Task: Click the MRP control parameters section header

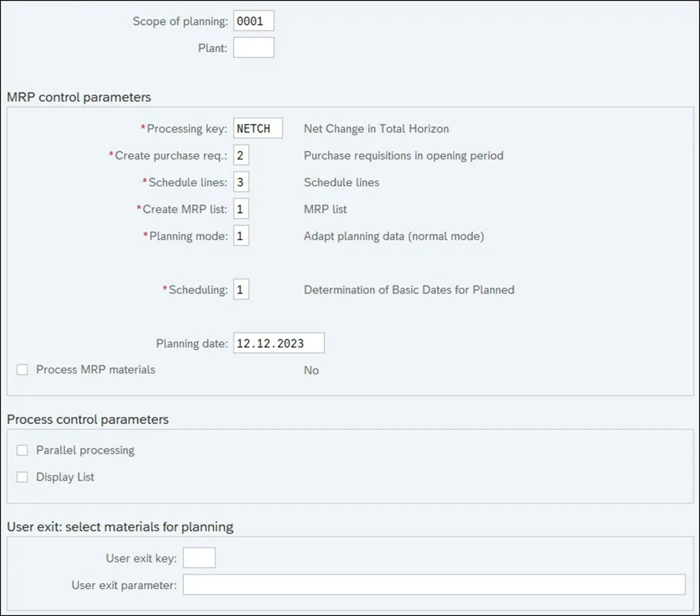Action: [79, 97]
